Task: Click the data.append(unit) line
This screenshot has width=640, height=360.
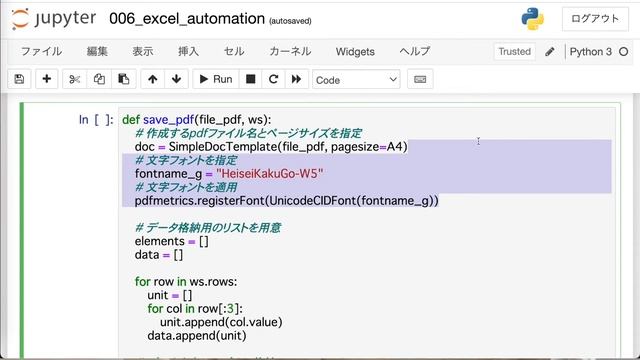Action: (197, 335)
